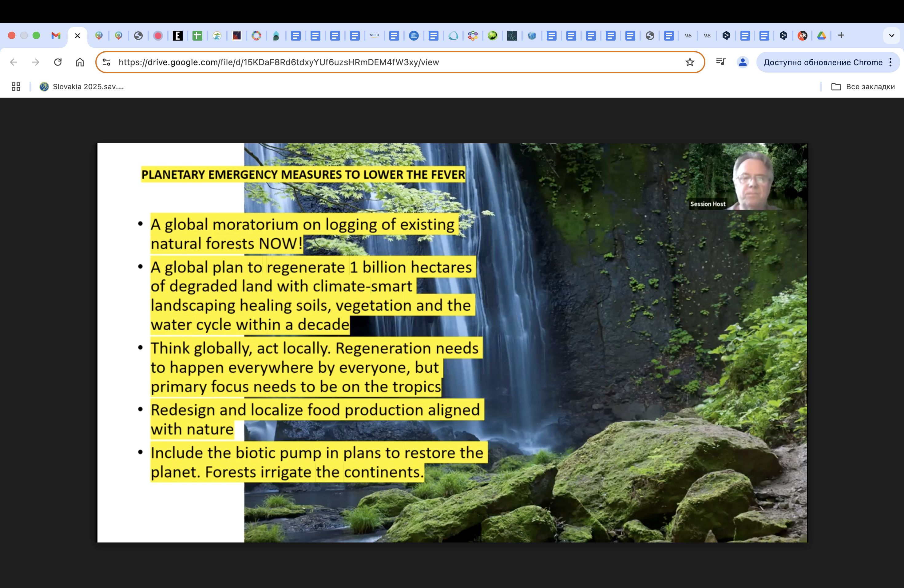Image resolution: width=904 pixels, height=588 pixels.
Task: Expand the 'Все закладки' bookmarks folder
Action: tap(863, 87)
